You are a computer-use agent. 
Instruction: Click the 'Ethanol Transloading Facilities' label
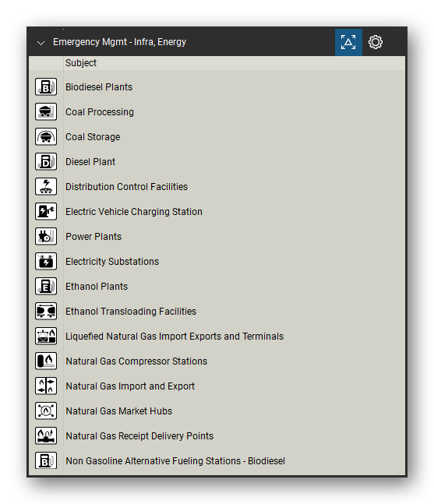pyautogui.click(x=131, y=311)
